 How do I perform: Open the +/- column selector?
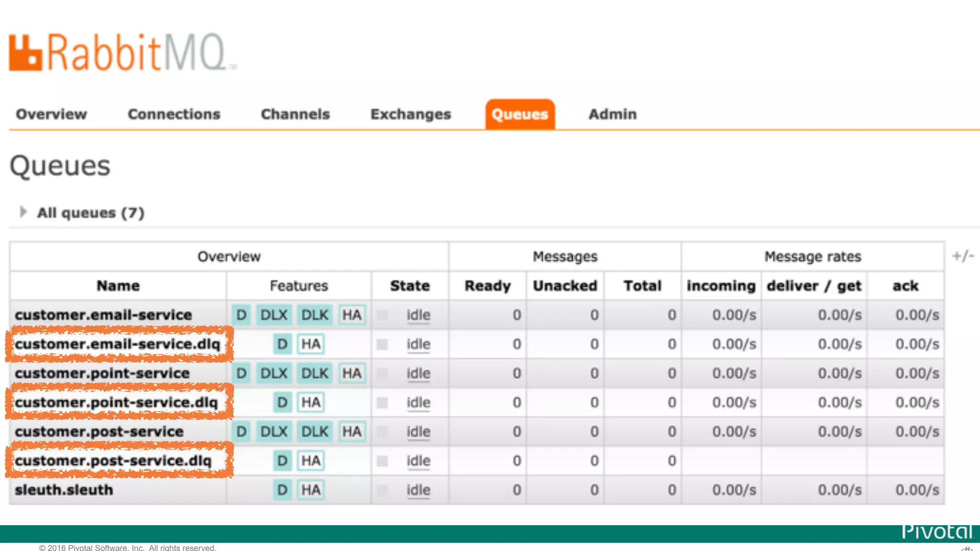click(963, 256)
